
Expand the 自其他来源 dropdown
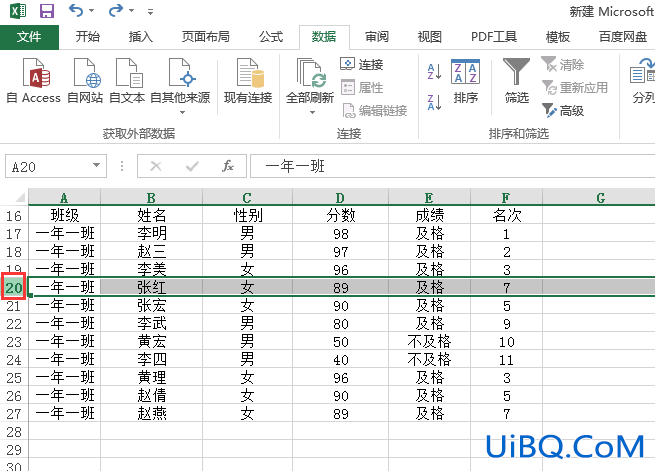(x=182, y=112)
